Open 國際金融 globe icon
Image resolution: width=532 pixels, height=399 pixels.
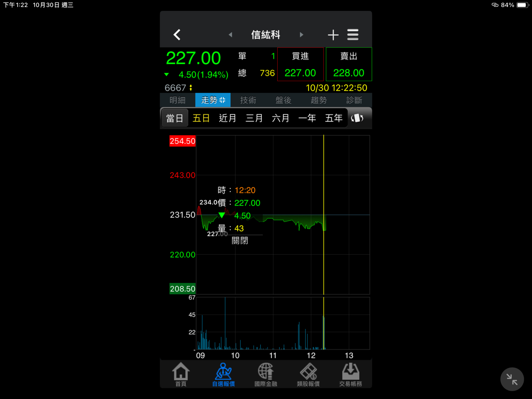pos(266,374)
